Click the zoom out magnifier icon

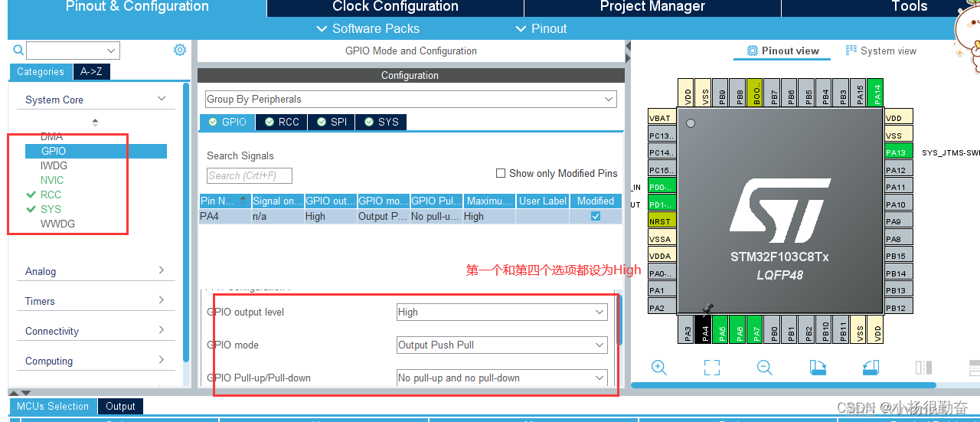point(765,368)
